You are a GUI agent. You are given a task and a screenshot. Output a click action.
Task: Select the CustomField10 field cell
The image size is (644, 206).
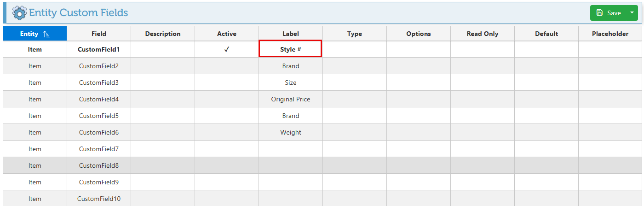pyautogui.click(x=99, y=199)
